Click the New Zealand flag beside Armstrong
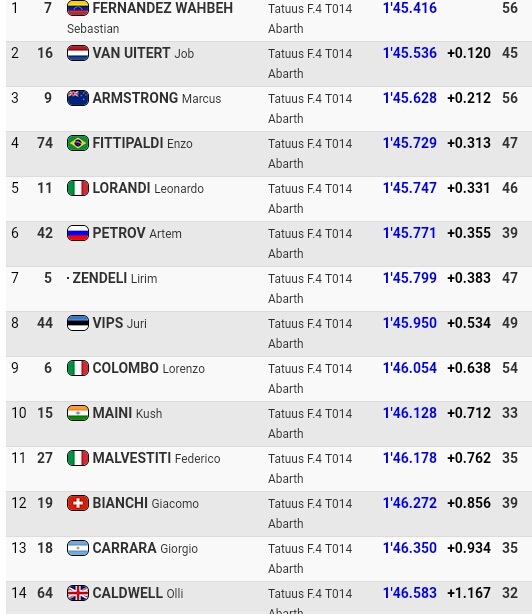Screen dimensions: 532x614 pos(78,98)
